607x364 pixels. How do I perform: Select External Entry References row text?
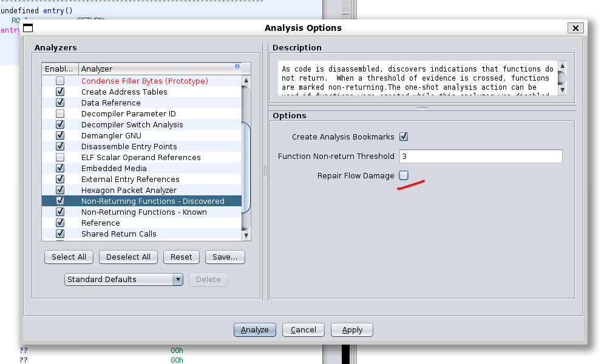click(x=131, y=180)
